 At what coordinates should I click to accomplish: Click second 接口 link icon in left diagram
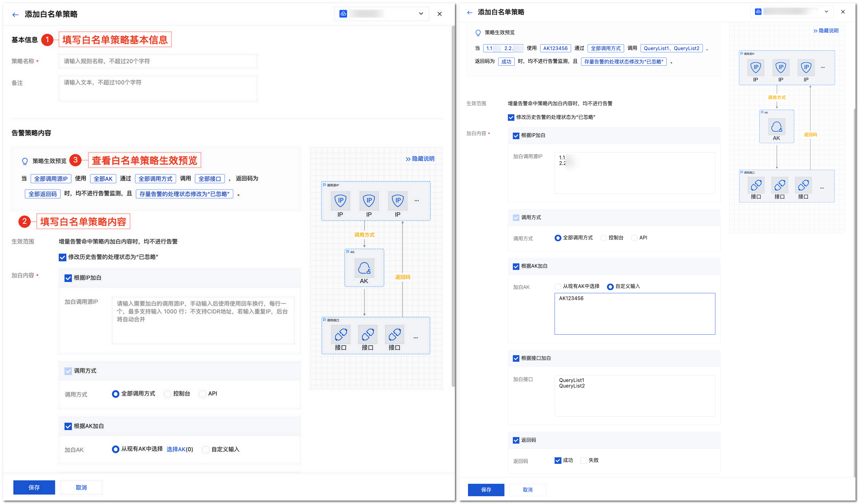tap(367, 334)
